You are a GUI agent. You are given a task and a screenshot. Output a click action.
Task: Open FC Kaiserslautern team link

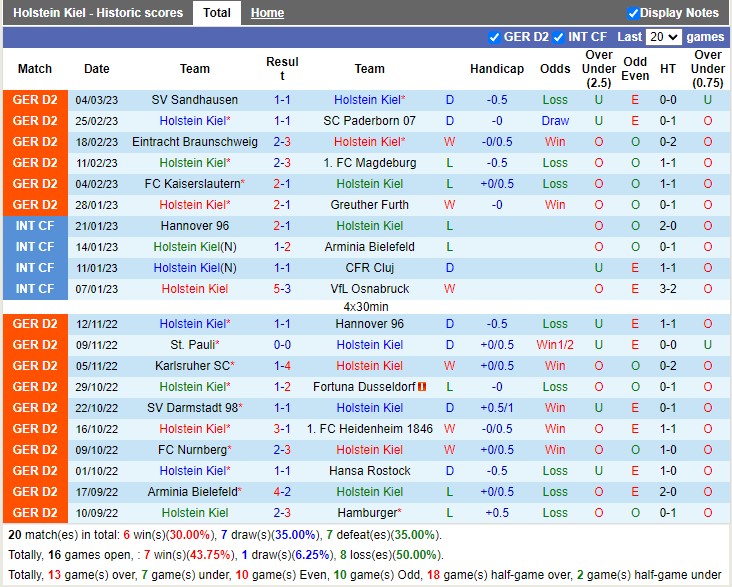195,184
